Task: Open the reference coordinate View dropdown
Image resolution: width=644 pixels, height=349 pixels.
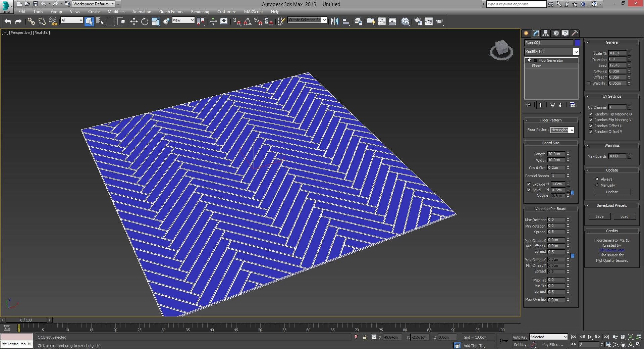Action: click(183, 20)
